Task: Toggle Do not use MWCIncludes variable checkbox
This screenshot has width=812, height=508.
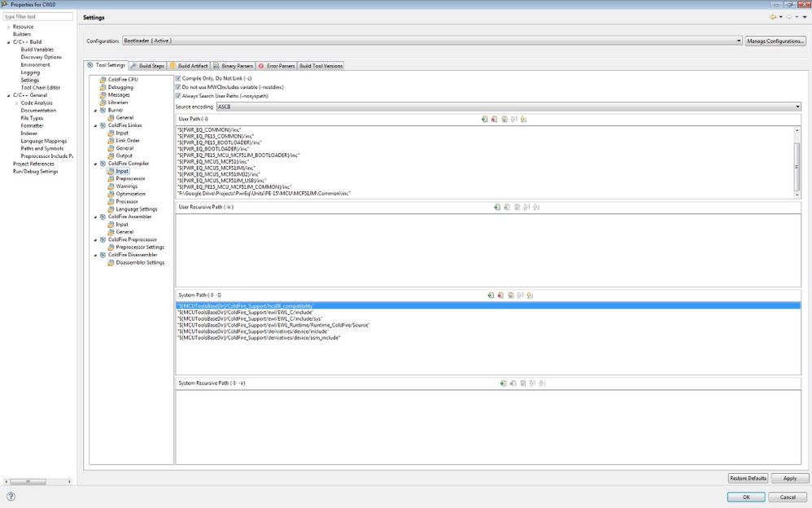Action: (x=178, y=87)
